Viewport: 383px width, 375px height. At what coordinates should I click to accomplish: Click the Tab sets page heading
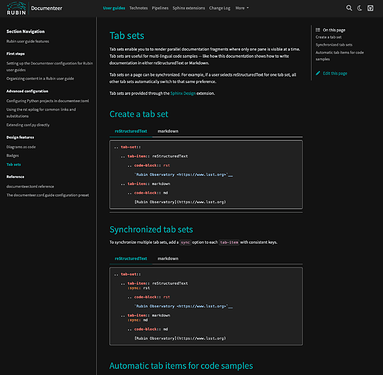(x=127, y=36)
